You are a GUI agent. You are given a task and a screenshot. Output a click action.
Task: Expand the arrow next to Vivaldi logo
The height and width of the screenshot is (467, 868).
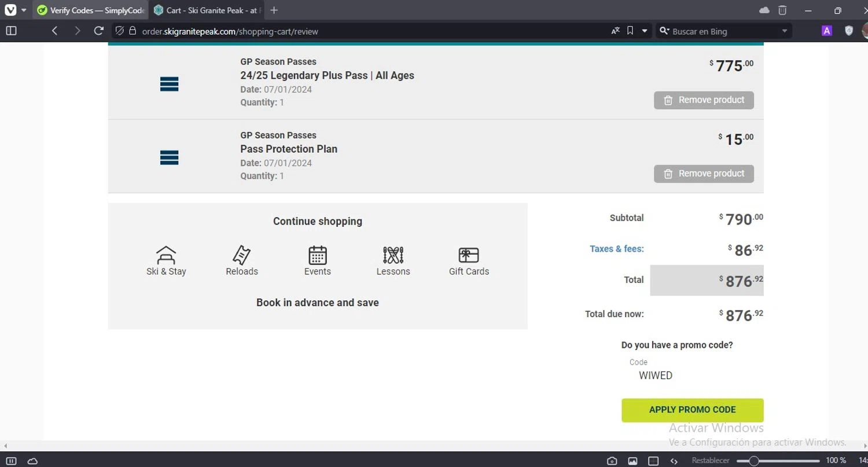click(24, 10)
